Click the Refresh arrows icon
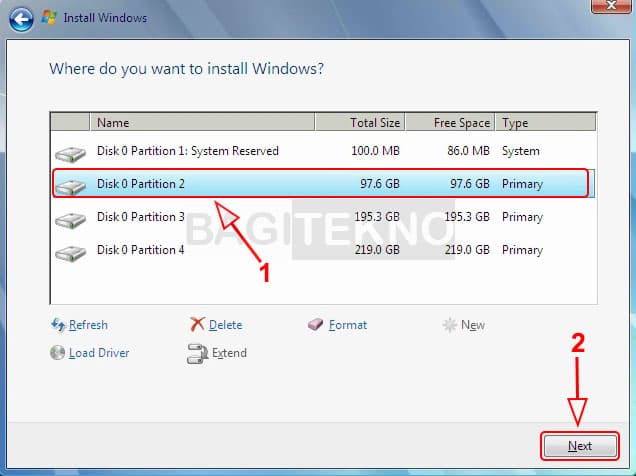This screenshot has height=476, width=636. [x=58, y=325]
